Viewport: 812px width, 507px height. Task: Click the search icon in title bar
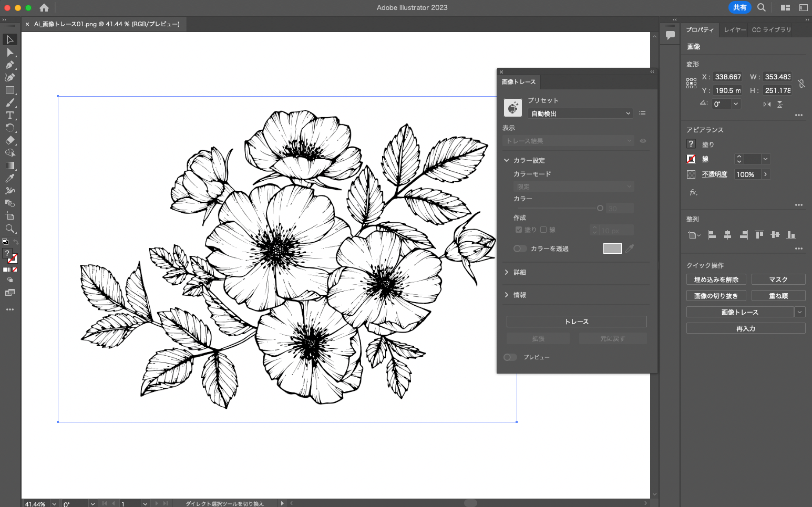pos(762,7)
